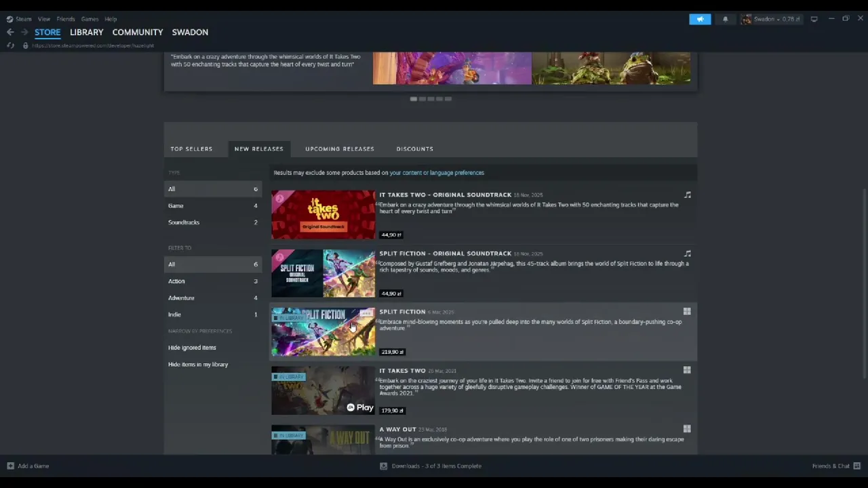Select the All filter under Filter To
The width and height of the screenshot is (868, 488).
click(213, 264)
